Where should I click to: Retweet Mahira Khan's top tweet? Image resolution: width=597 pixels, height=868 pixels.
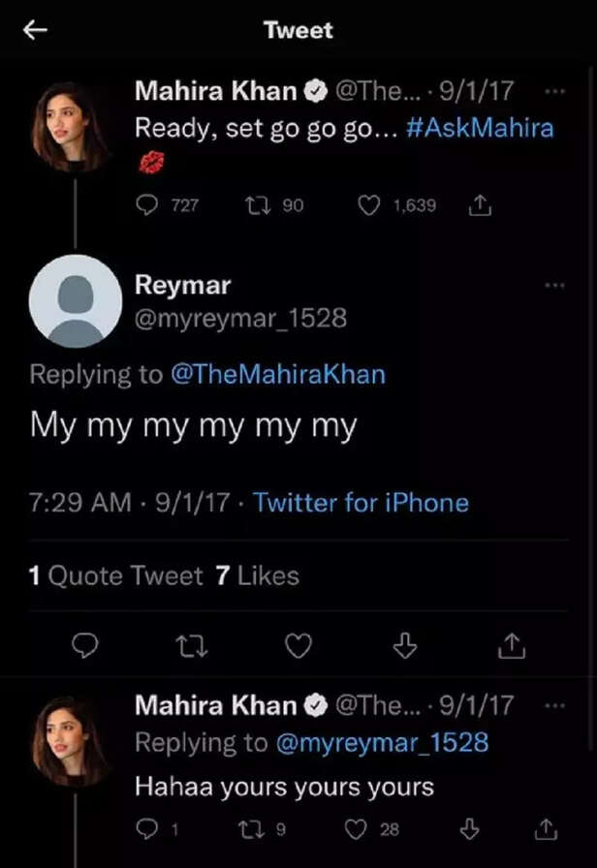coord(256,205)
